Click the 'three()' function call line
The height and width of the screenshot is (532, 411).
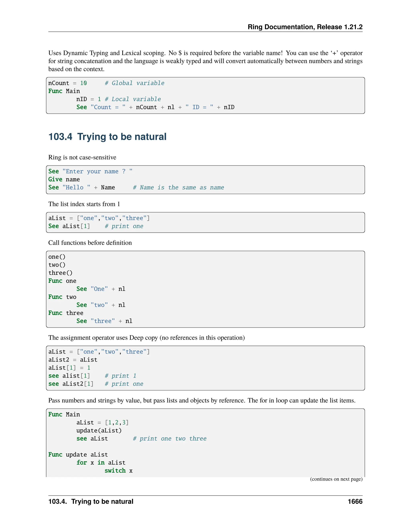(60, 273)
